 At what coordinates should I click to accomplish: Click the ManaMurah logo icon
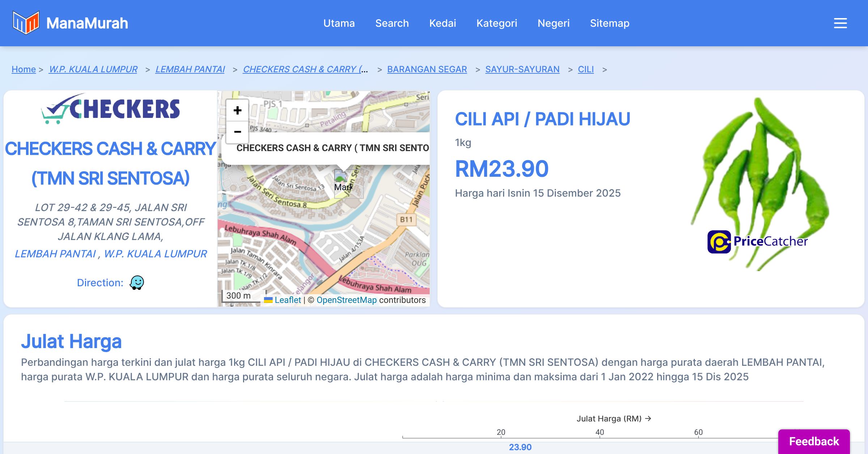26,23
